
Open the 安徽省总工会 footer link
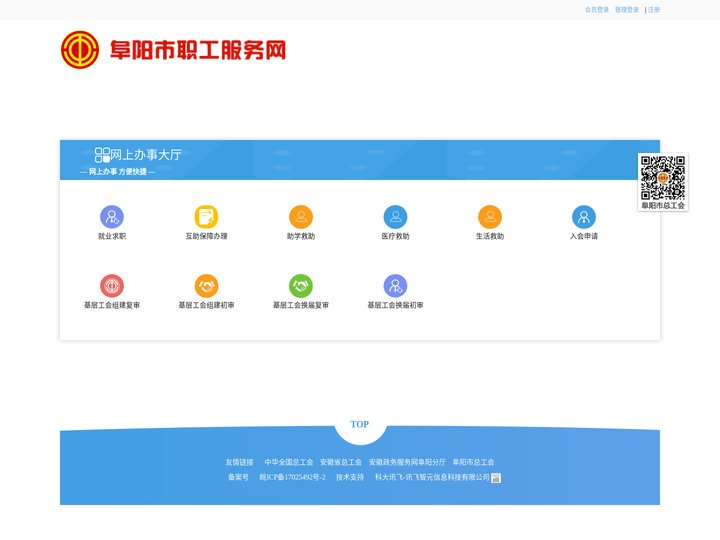pyautogui.click(x=341, y=462)
